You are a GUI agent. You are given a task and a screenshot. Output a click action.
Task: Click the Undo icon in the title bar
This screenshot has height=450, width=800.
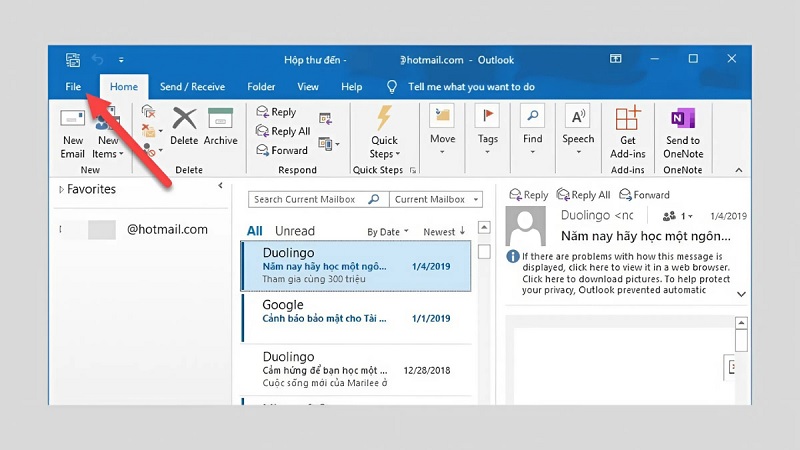pos(97,60)
